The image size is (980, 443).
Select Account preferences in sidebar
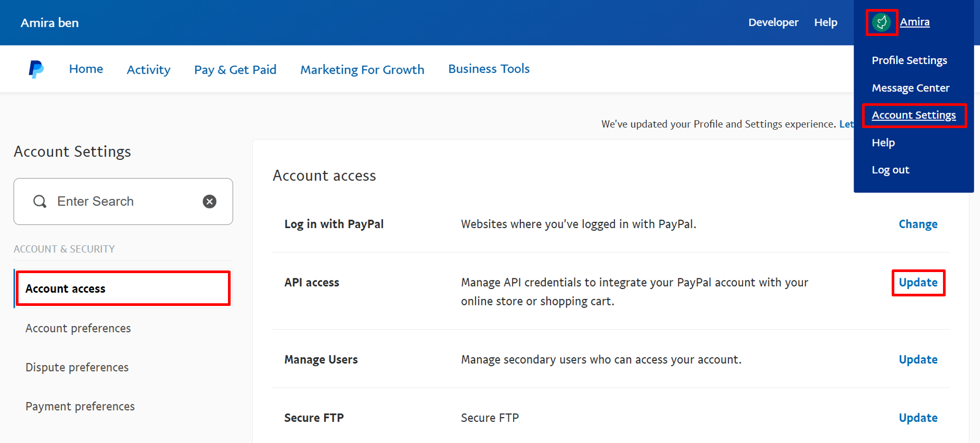click(78, 328)
